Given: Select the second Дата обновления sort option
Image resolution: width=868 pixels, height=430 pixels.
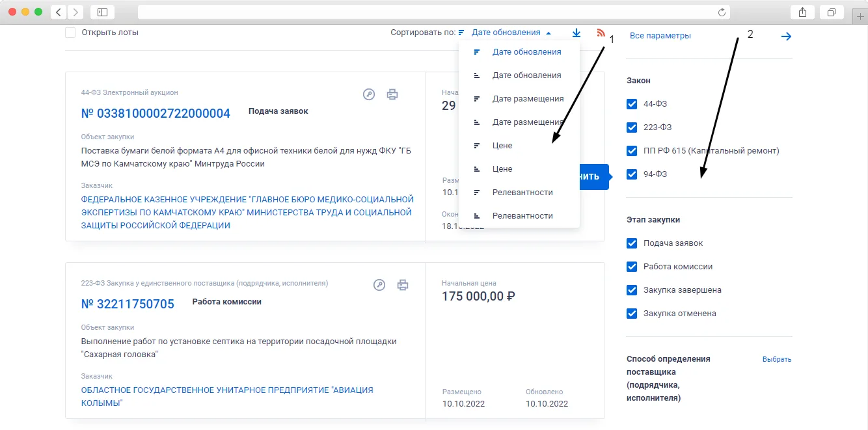Looking at the screenshot, I should (x=519, y=75).
